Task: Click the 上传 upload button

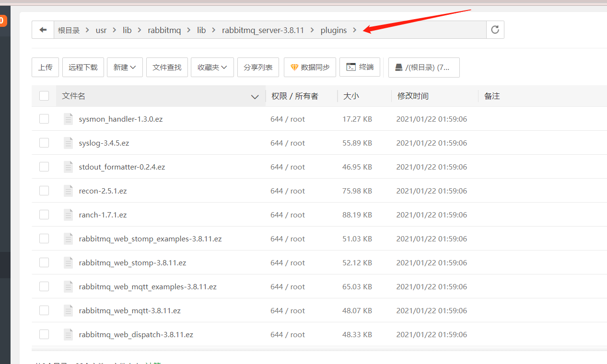Action: [x=46, y=68]
